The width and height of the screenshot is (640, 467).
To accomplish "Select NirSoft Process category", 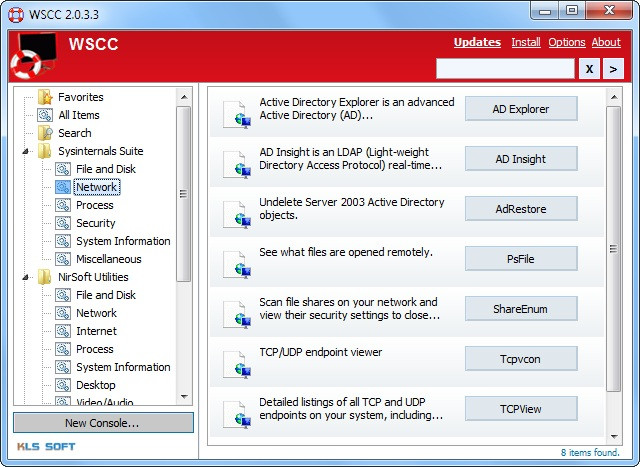I will [95, 349].
